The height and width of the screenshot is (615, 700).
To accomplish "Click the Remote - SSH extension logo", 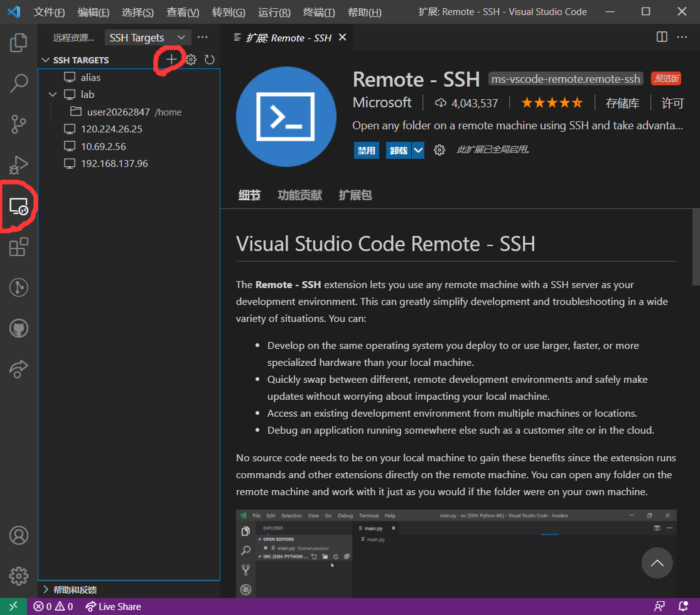I will coord(286,117).
